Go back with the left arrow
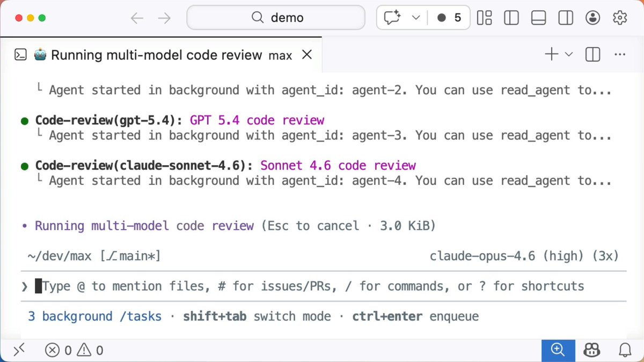Screen dimensions: 644x362 point(137,18)
